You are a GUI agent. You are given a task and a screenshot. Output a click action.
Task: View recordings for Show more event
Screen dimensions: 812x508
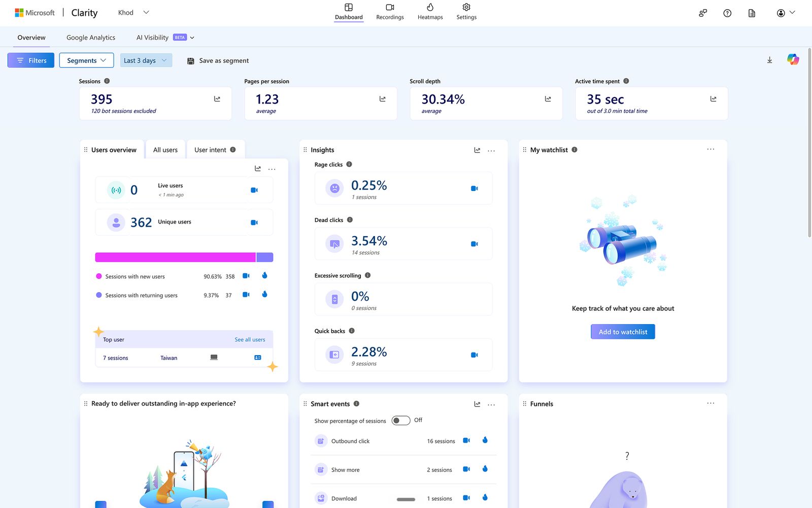pyautogui.click(x=466, y=469)
